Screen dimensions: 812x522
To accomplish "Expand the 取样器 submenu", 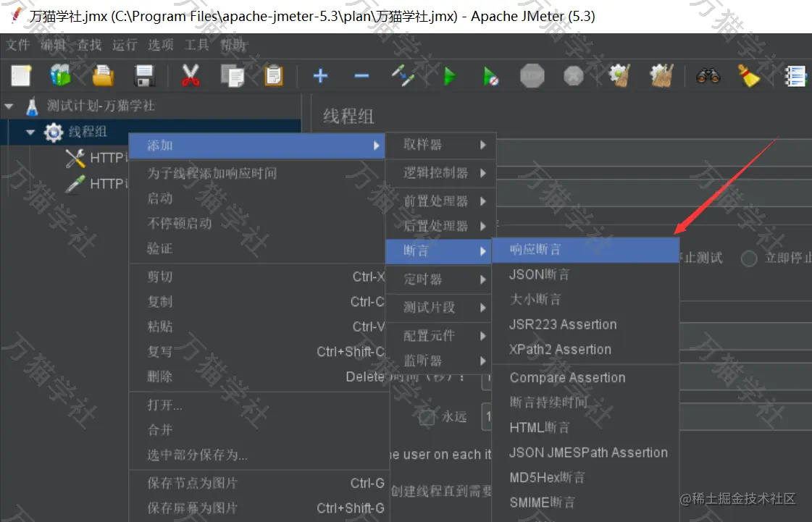I will click(x=440, y=145).
